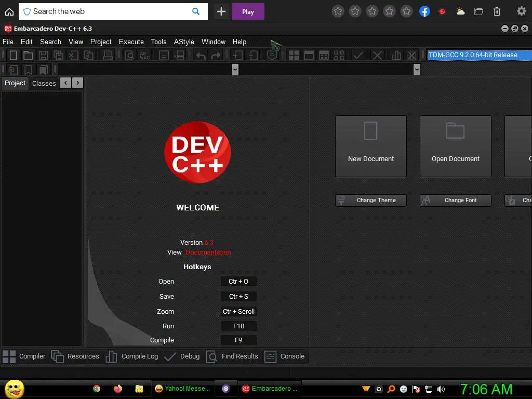The image size is (532, 399).
Task: Open the Find Results bottom tab
Action: (x=232, y=356)
